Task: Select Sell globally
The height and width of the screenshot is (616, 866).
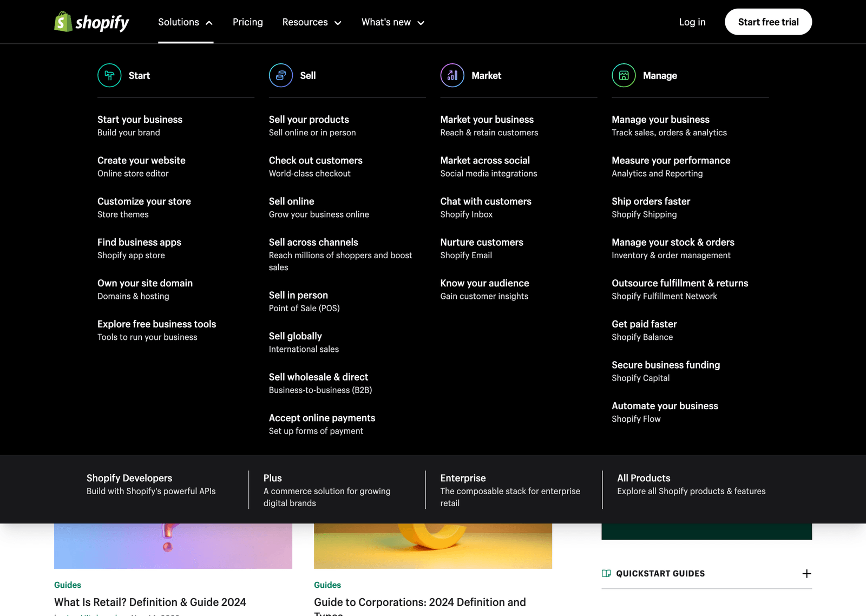Action: coord(304,343)
